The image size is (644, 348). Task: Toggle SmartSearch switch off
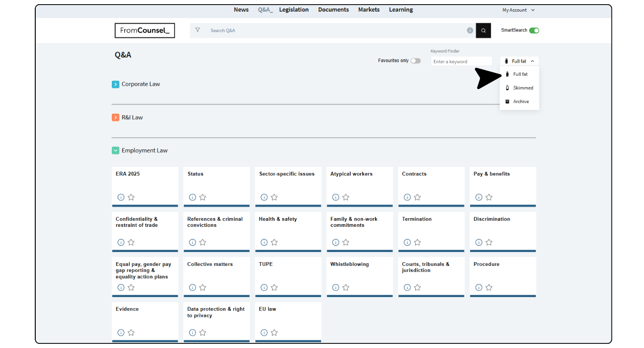click(x=534, y=31)
